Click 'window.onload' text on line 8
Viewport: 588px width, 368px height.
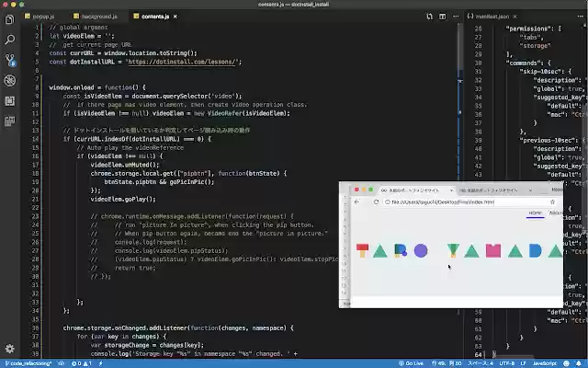[73, 87]
